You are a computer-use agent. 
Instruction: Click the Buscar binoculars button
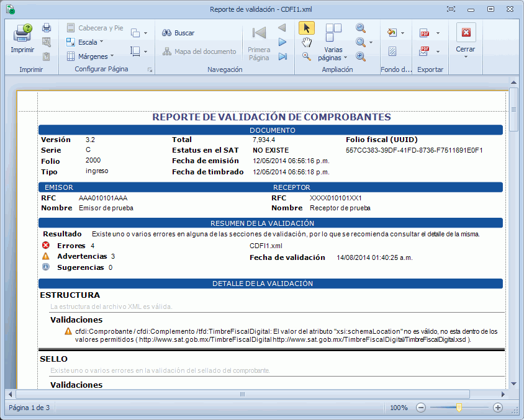coord(178,33)
